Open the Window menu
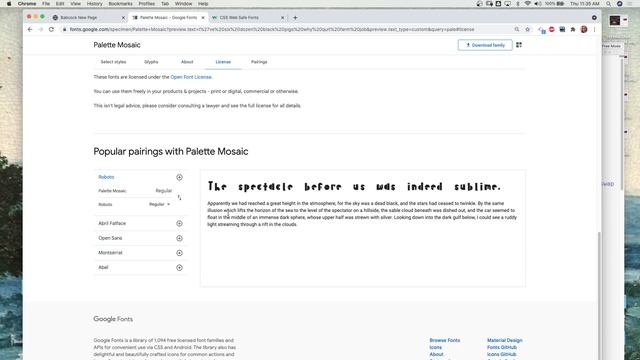Image resolution: width=640 pixels, height=360 pixels. click(183, 4)
